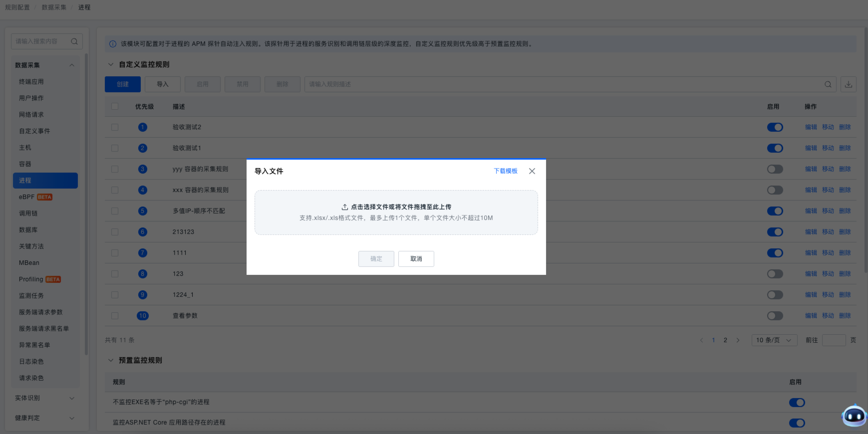This screenshot has height=434, width=868.
Task: Open the Profiling menu item
Action: 31,279
